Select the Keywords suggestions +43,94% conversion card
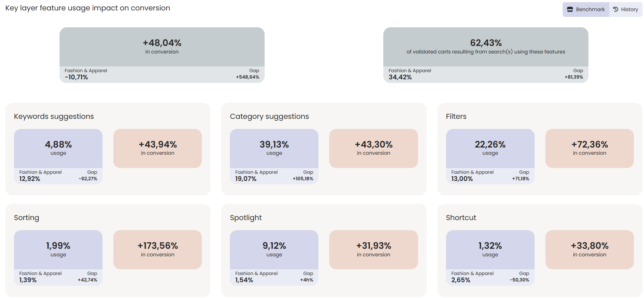Screen dimensions: 644x298 click(x=157, y=148)
